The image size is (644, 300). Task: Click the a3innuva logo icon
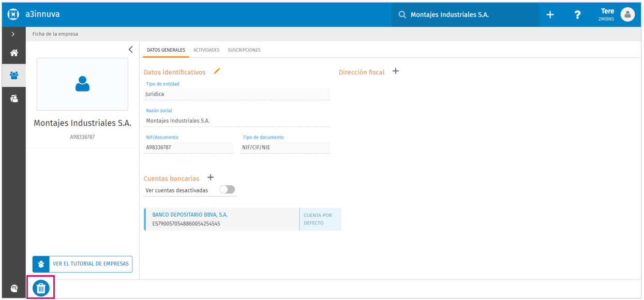(13, 14)
